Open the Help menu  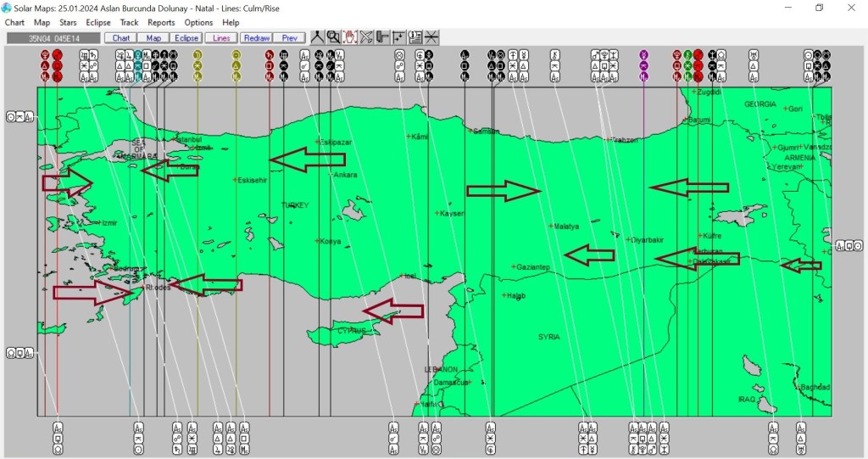(231, 22)
